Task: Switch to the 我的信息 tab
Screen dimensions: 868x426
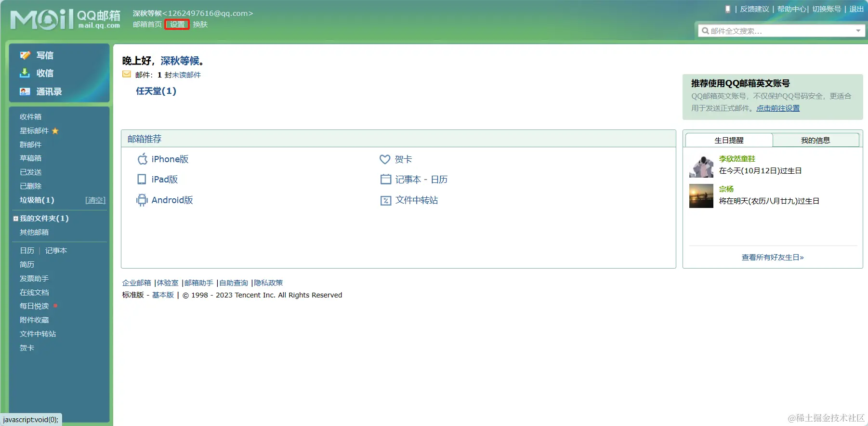Action: [815, 140]
